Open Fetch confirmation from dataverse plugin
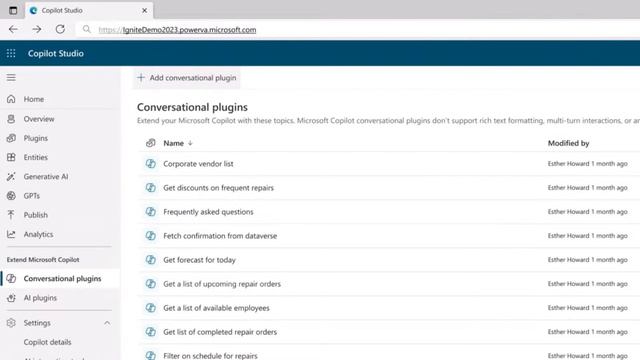 (220, 236)
